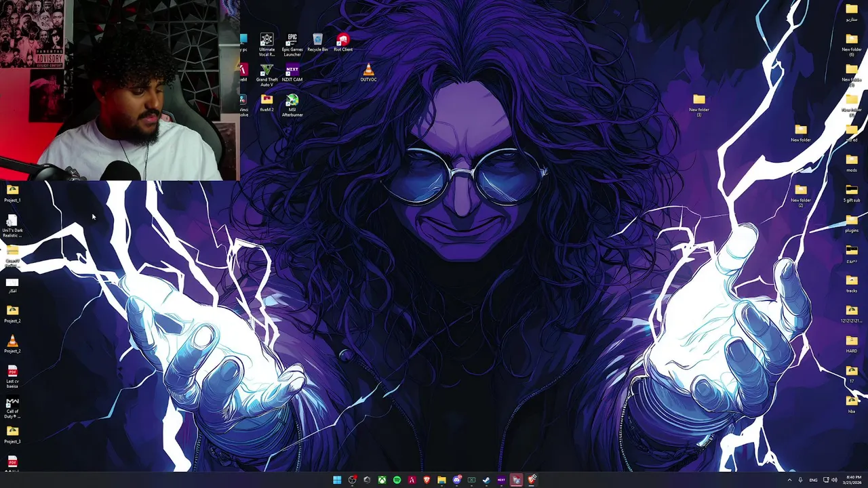Select the OUTVOC VLC media file
Image resolution: width=868 pixels, height=488 pixels.
368,73
